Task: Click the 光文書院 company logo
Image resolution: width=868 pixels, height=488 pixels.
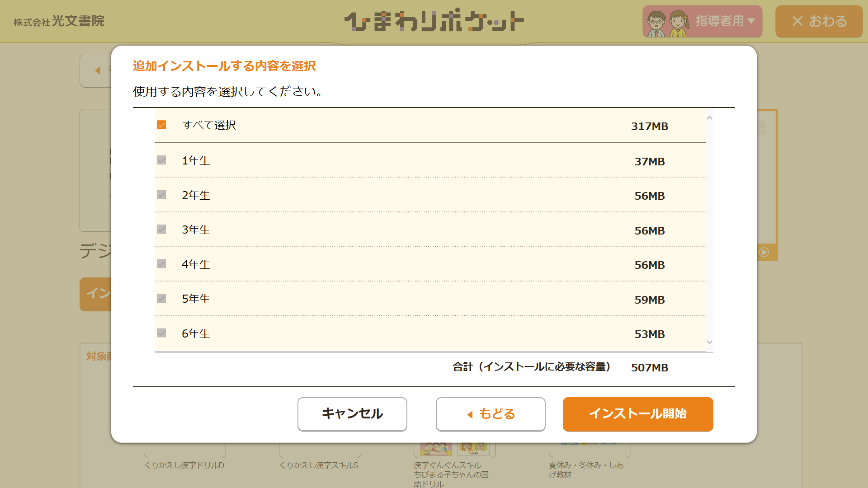Action: [59, 21]
